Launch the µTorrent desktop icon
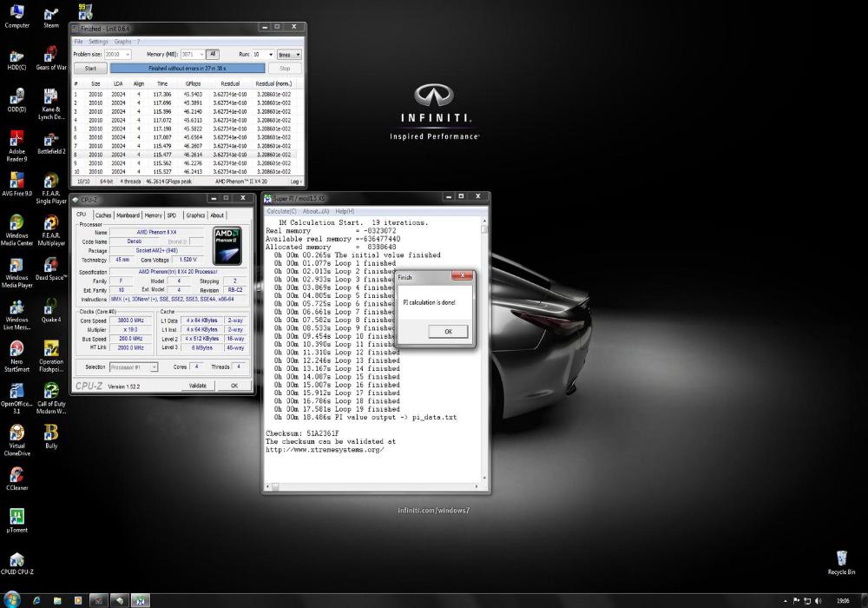 tap(16, 522)
